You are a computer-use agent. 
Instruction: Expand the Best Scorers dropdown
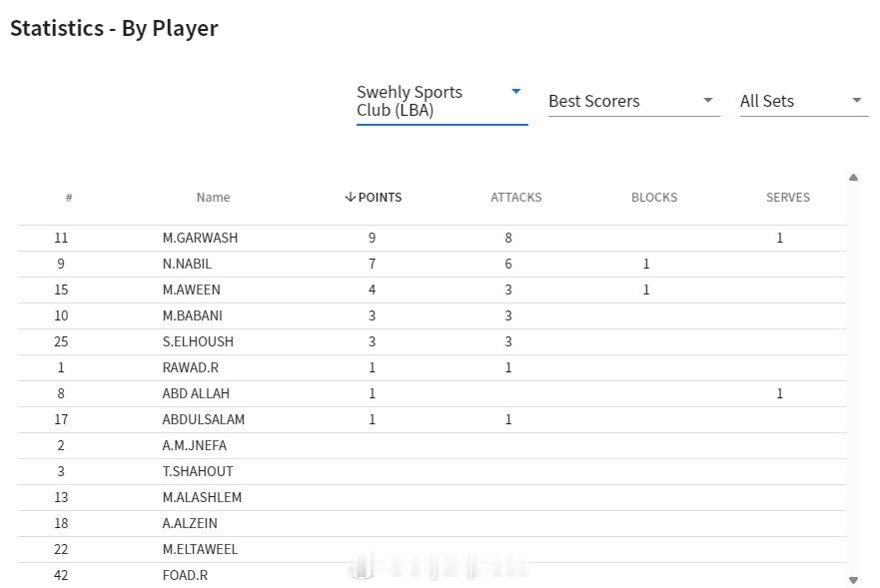pyautogui.click(x=633, y=101)
